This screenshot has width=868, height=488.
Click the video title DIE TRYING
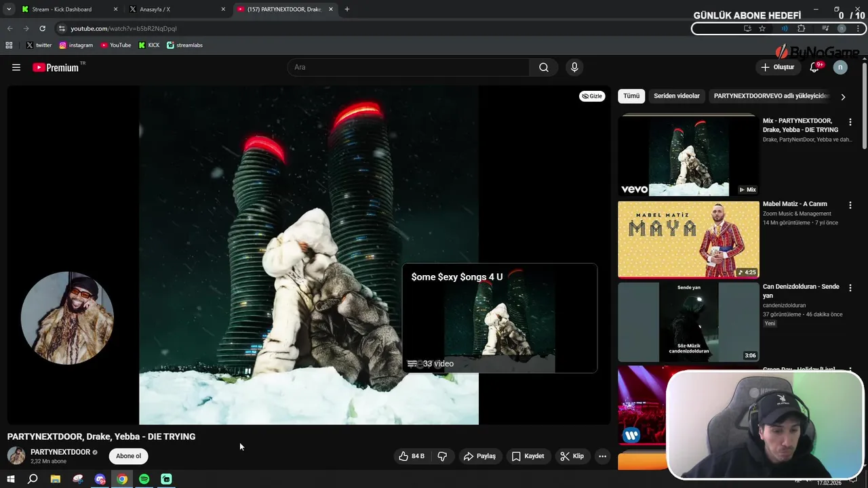pyautogui.click(x=101, y=436)
